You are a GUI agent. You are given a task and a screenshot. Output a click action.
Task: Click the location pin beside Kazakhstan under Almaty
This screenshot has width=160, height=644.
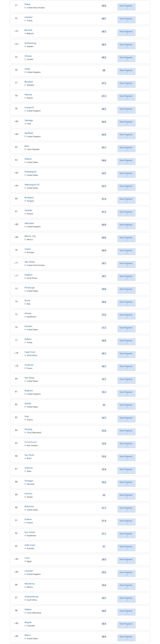[25, 317]
